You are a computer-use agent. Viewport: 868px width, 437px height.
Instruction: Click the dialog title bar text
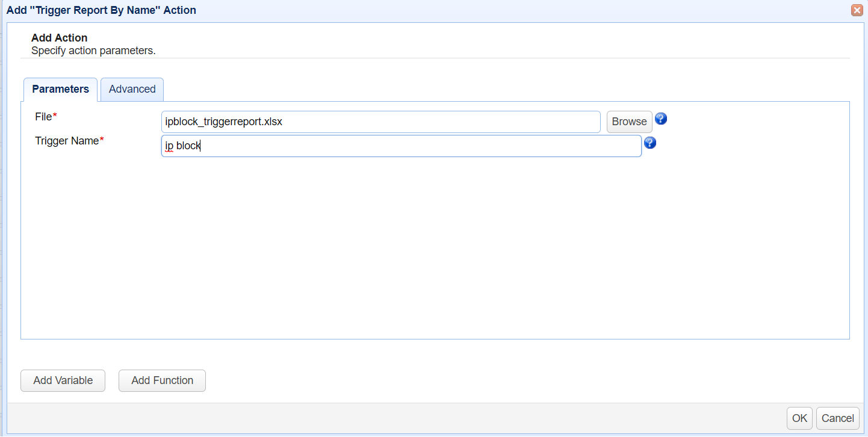tap(101, 10)
